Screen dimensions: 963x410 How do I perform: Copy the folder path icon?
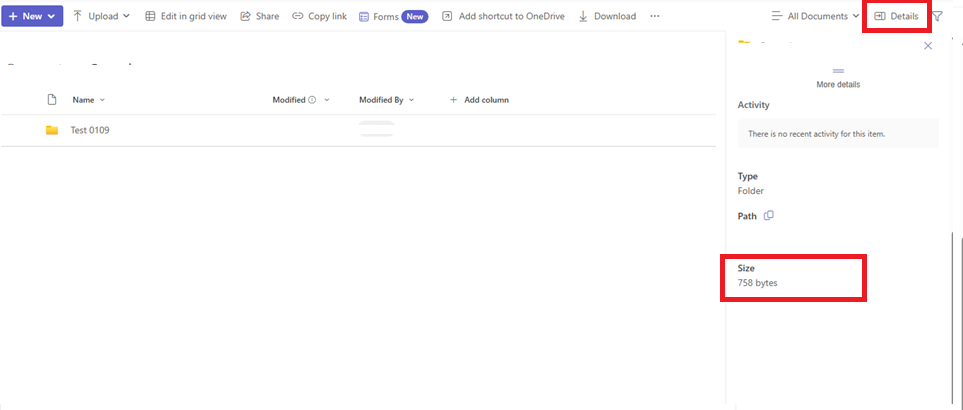point(768,215)
